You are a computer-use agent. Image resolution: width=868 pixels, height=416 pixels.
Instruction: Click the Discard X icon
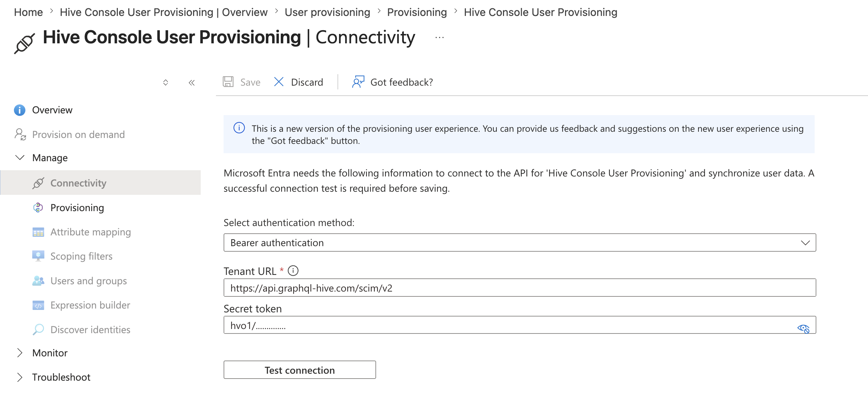279,82
